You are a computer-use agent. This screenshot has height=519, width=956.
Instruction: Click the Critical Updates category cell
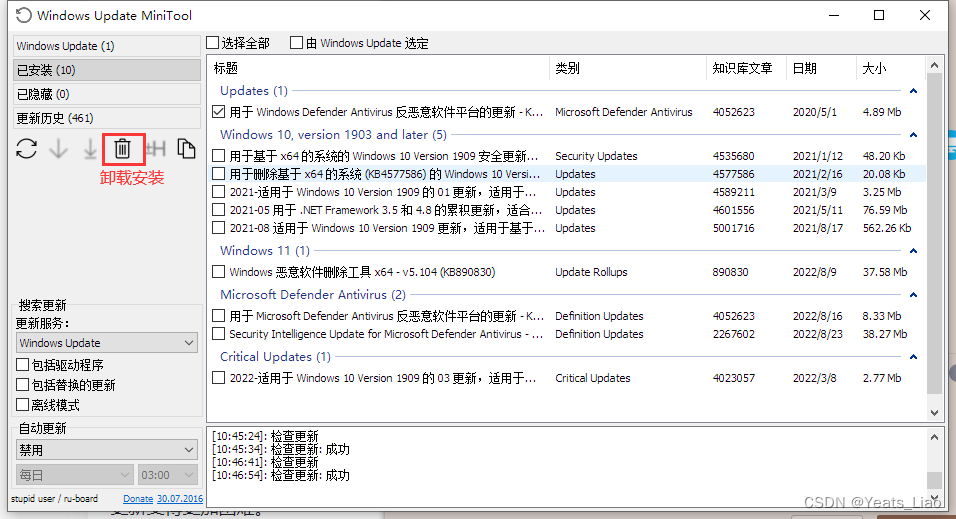click(x=593, y=378)
